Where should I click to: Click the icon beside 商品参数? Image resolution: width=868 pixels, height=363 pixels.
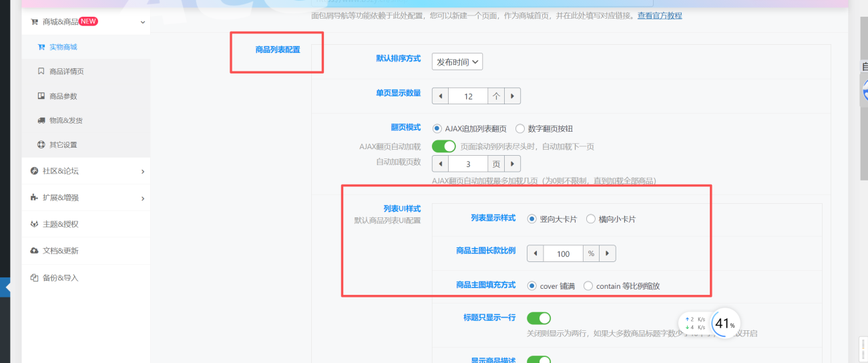click(41, 96)
